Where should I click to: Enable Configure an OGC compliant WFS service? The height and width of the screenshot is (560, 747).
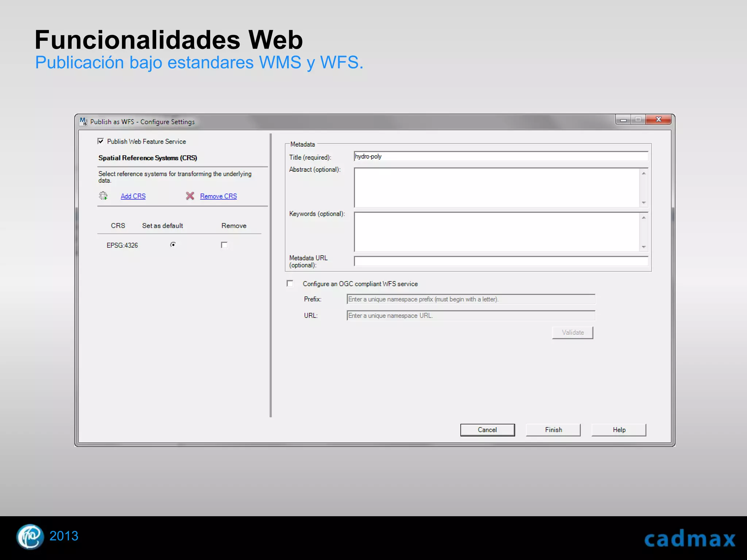pos(290,283)
